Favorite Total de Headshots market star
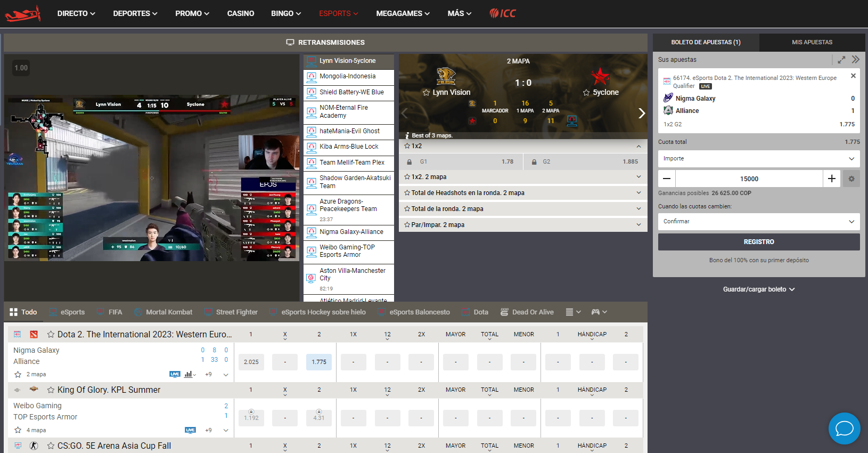 (x=407, y=193)
